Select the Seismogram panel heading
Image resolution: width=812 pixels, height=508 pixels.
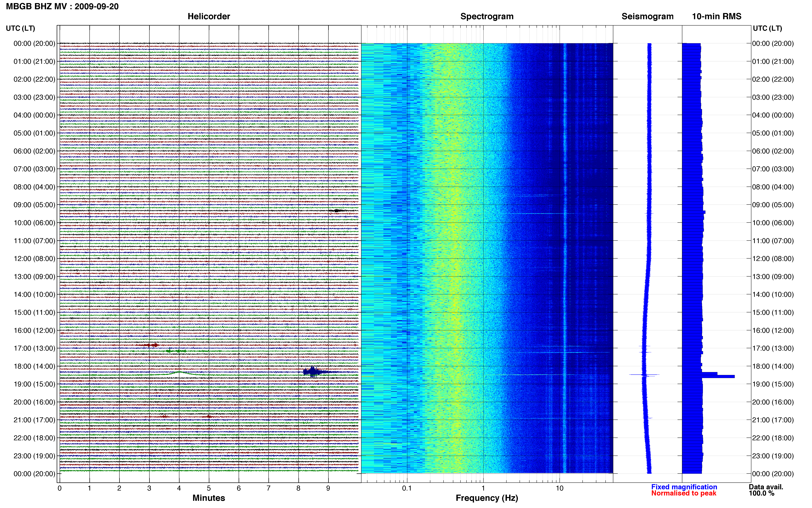point(648,16)
